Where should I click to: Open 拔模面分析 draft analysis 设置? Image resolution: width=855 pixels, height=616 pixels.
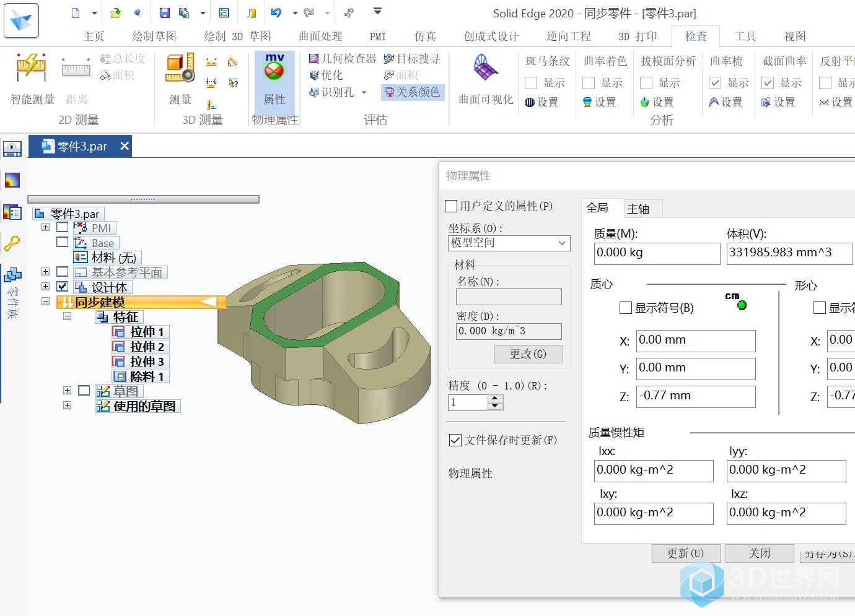[x=657, y=102]
